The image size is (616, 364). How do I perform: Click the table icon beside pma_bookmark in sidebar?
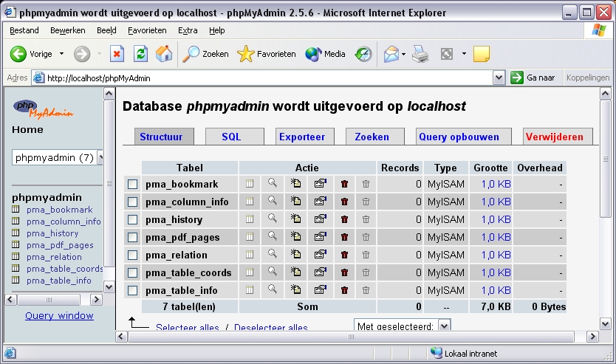(16, 209)
